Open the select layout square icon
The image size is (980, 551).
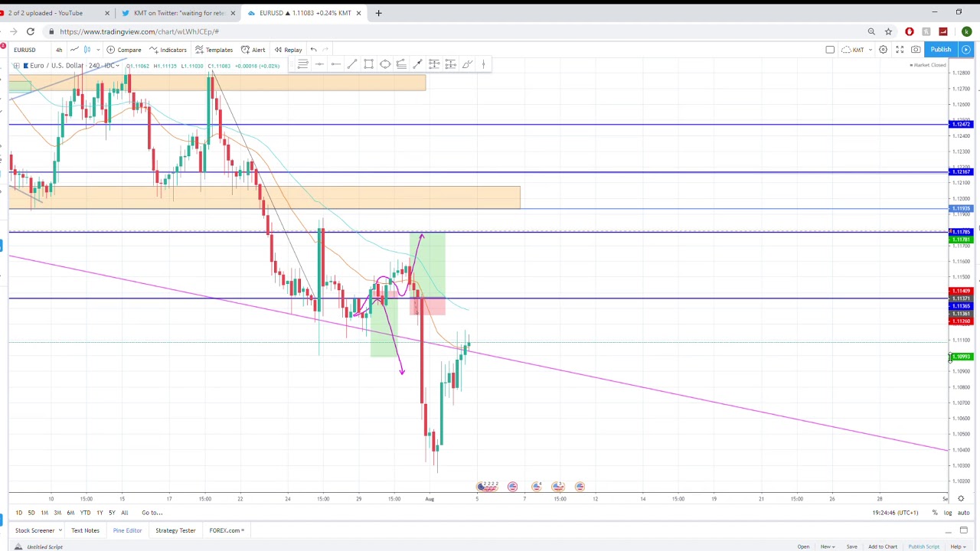(830, 50)
